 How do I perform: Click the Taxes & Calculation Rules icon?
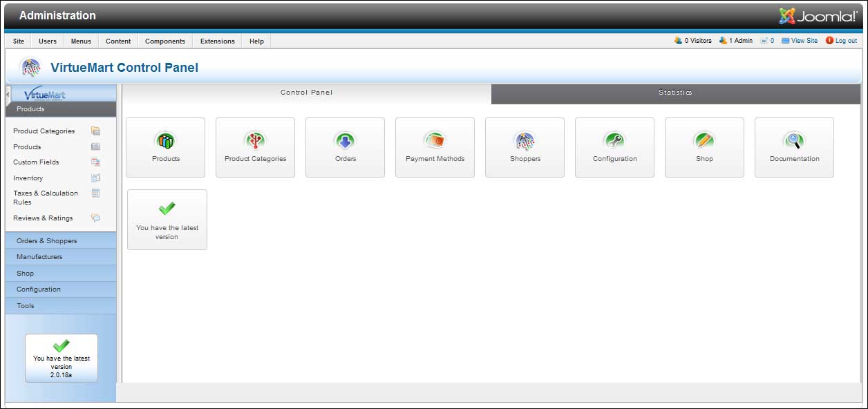[x=96, y=193]
